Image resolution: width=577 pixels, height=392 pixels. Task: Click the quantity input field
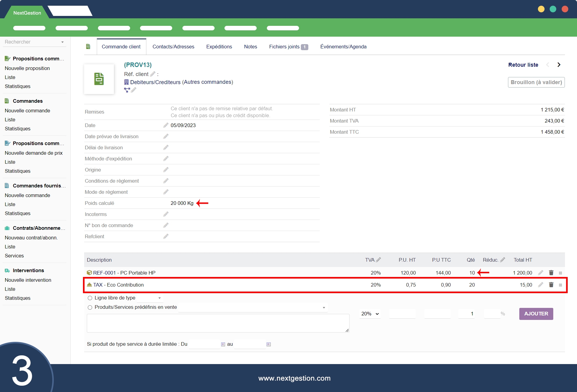tap(466, 314)
